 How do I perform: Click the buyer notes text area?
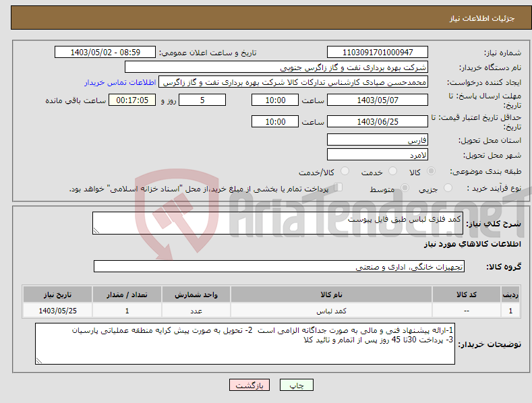pyautogui.click(x=245, y=344)
